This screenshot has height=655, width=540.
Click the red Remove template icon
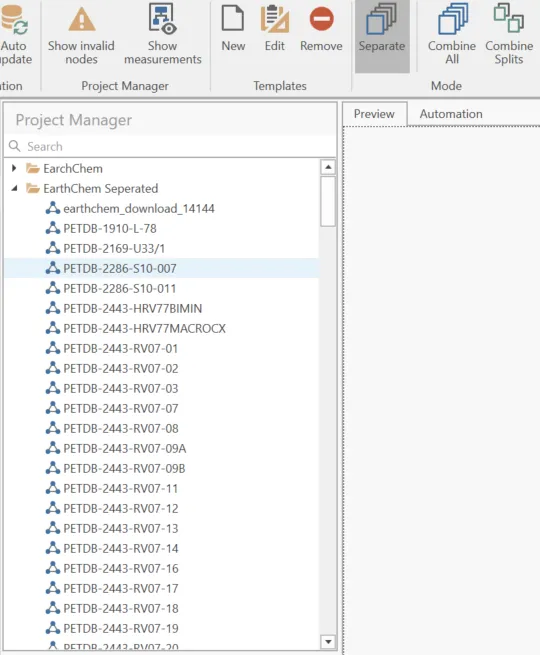(321, 19)
